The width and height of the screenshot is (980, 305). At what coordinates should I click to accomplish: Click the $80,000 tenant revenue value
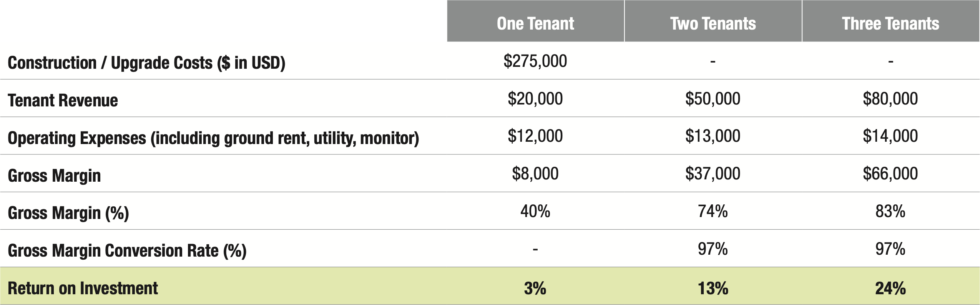coord(890,99)
